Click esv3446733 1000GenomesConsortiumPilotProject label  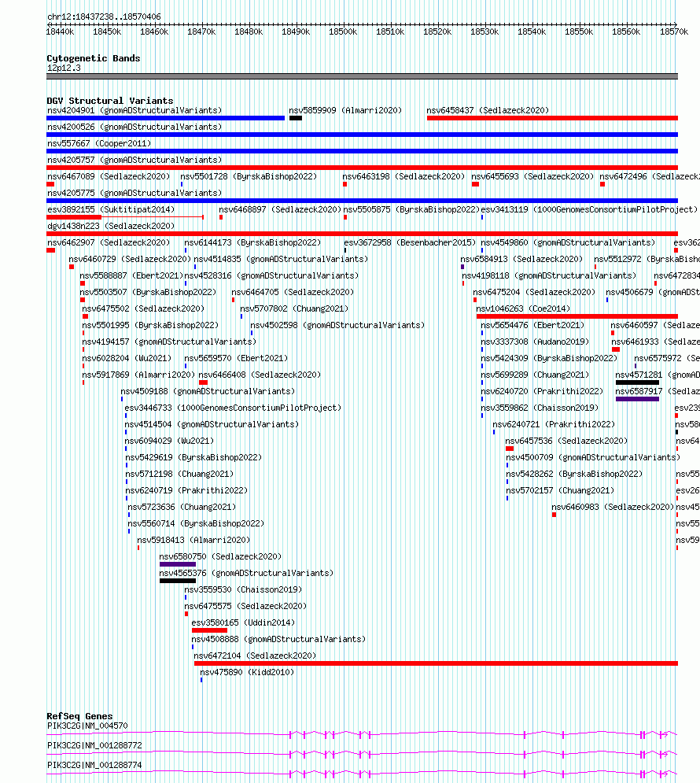pyautogui.click(x=233, y=408)
